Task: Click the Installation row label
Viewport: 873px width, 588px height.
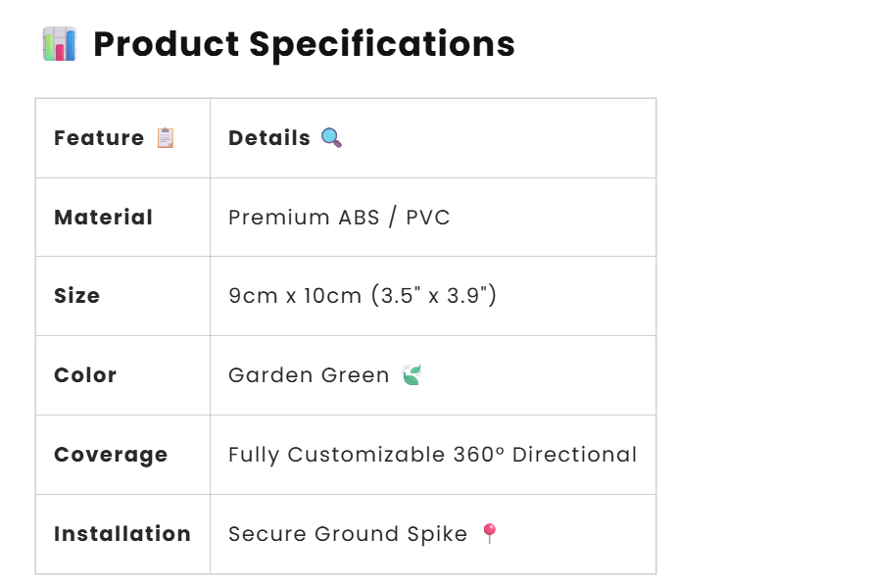Action: pos(122,534)
